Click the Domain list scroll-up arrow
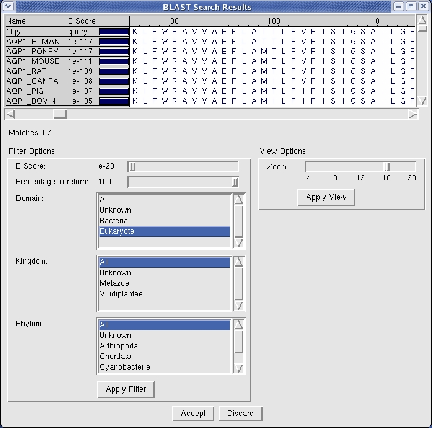Image resolution: width=432 pixels, height=428 pixels. coord(239,200)
